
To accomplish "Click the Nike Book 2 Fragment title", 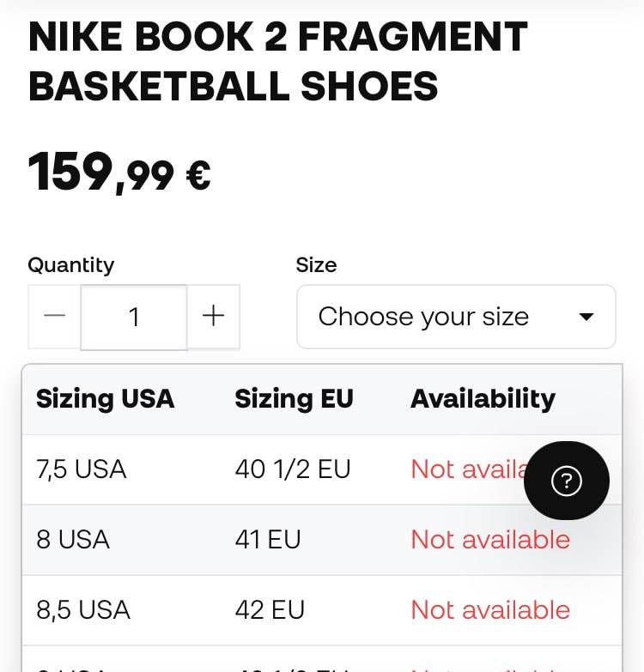I will pos(277,62).
